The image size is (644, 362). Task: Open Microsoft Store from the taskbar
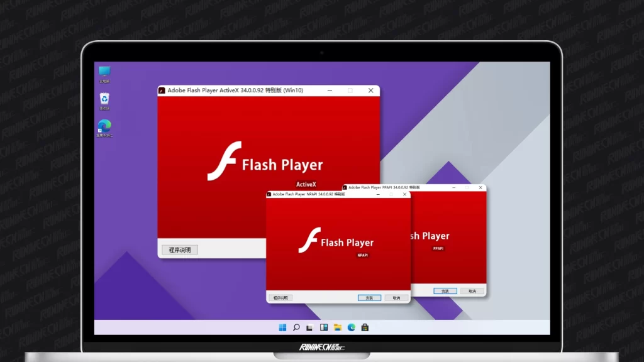(365, 327)
